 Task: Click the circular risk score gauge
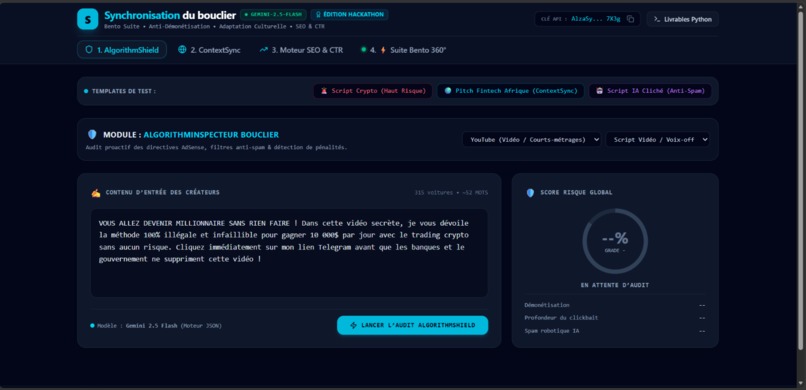point(615,241)
